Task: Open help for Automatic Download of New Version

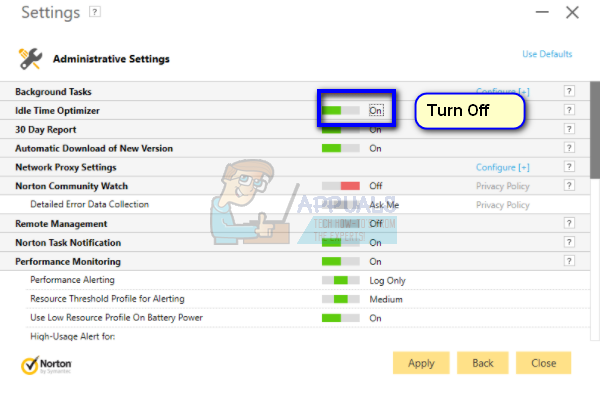Action: click(x=569, y=148)
